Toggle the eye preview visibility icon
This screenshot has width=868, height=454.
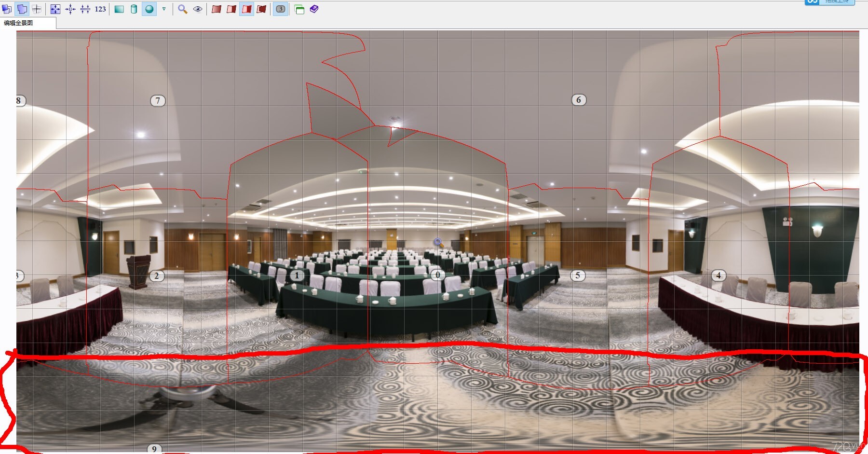198,9
